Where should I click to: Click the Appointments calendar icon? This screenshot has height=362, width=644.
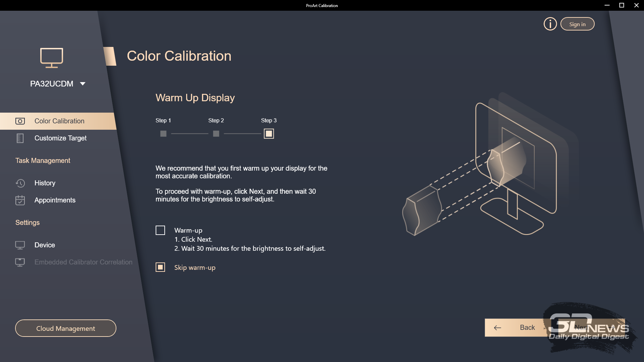pyautogui.click(x=20, y=200)
